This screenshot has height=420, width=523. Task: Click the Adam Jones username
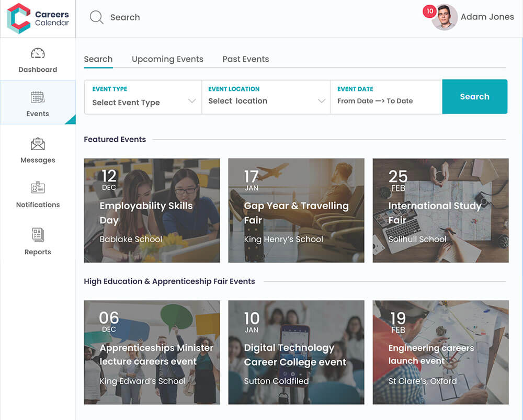487,17
